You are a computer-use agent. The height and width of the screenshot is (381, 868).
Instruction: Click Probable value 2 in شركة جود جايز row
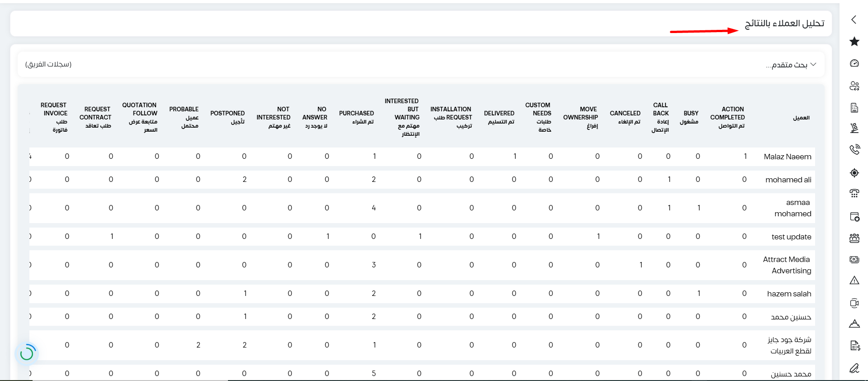[x=198, y=345]
